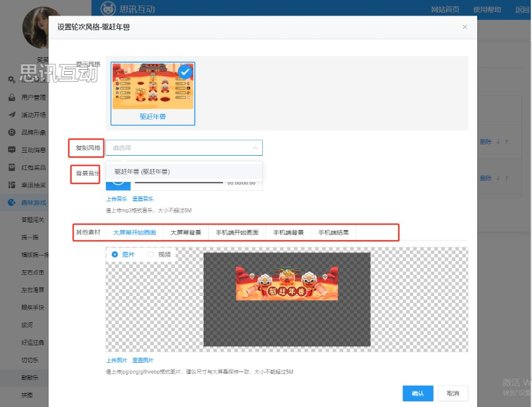The height and width of the screenshot is (407, 532).
Task: Click the 活动开场 paper plane icon
Action: 12,115
